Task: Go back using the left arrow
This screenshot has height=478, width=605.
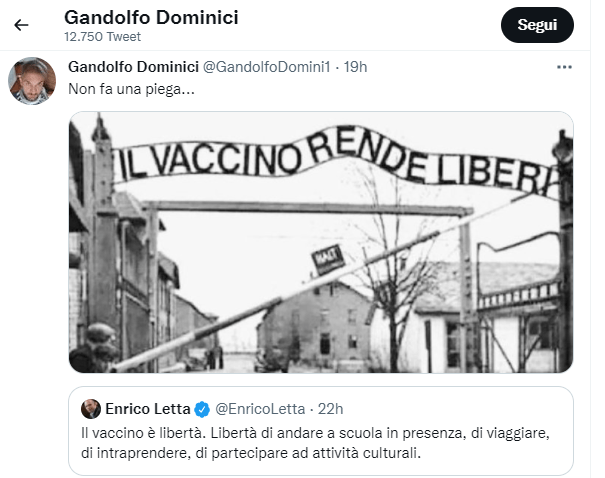Action: click(x=21, y=25)
